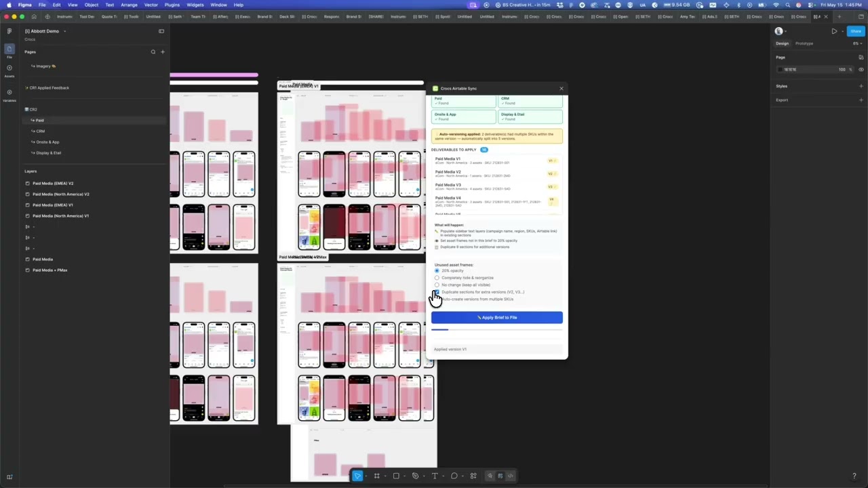Close the Crocs Airtable Sync plugin window

561,89
